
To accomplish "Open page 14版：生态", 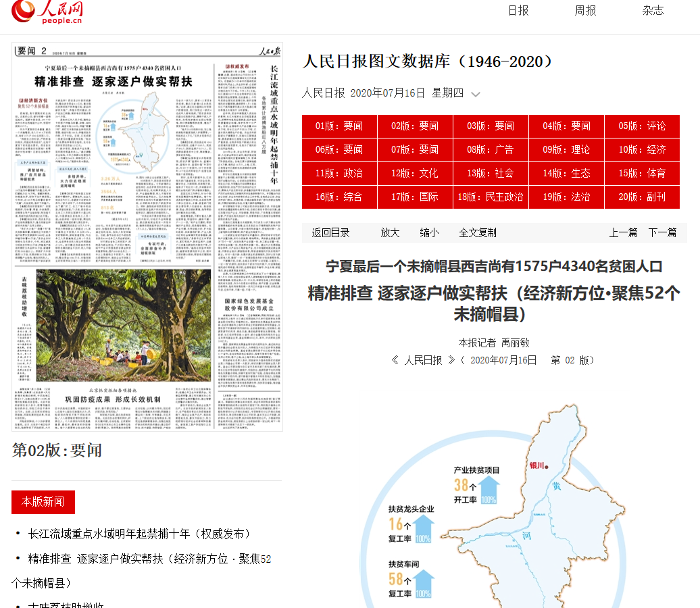I will click(566, 174).
